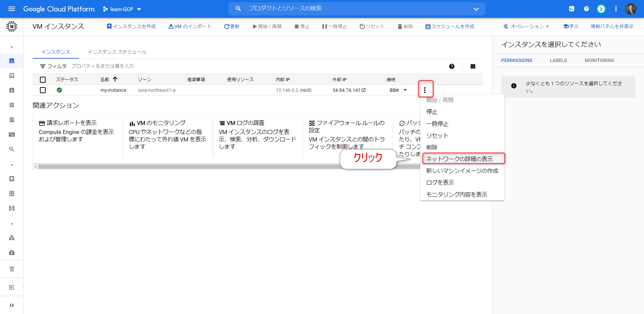Click スケジュールを作成 in the toolbar

point(450,26)
